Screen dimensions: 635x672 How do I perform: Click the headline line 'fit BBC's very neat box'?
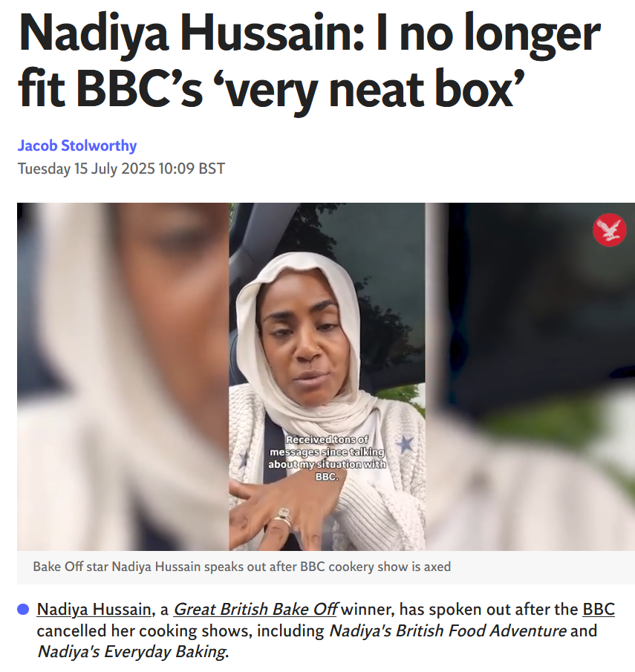click(x=271, y=89)
